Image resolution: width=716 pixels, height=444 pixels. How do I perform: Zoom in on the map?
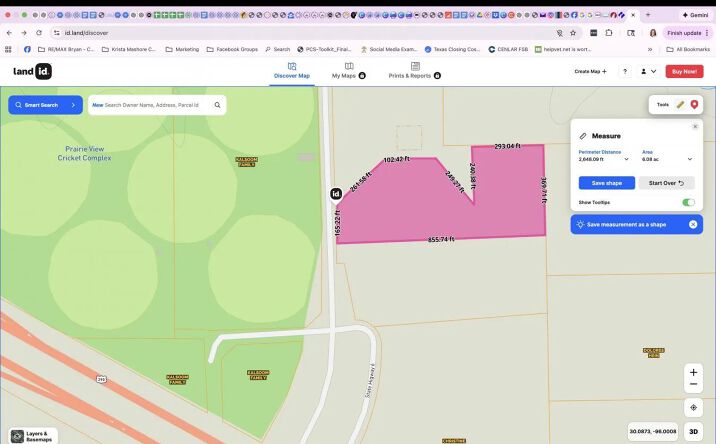693,372
